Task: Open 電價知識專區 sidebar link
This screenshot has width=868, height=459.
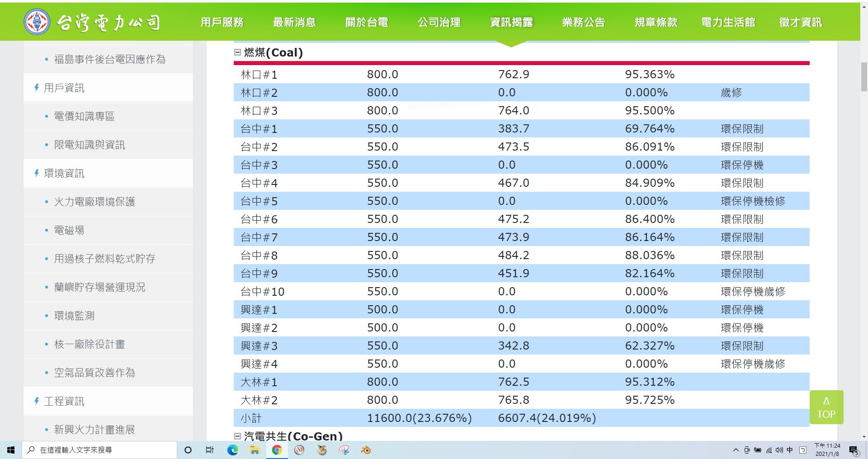Action: coord(85,116)
